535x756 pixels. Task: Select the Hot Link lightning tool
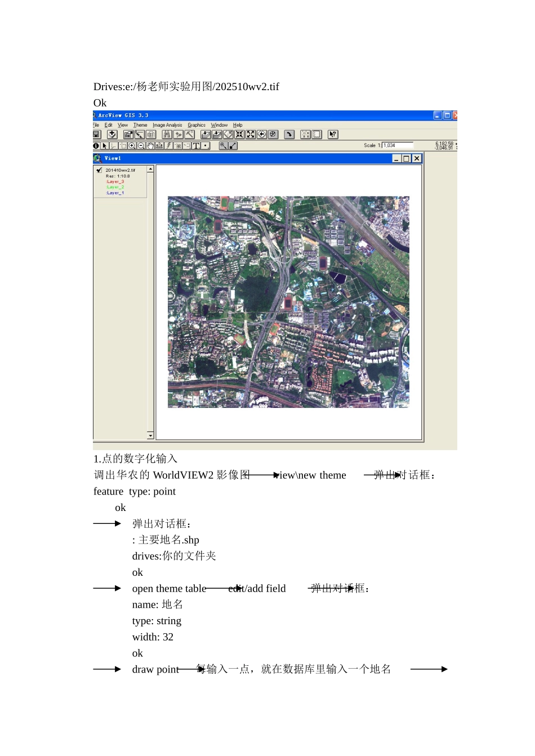click(x=169, y=145)
